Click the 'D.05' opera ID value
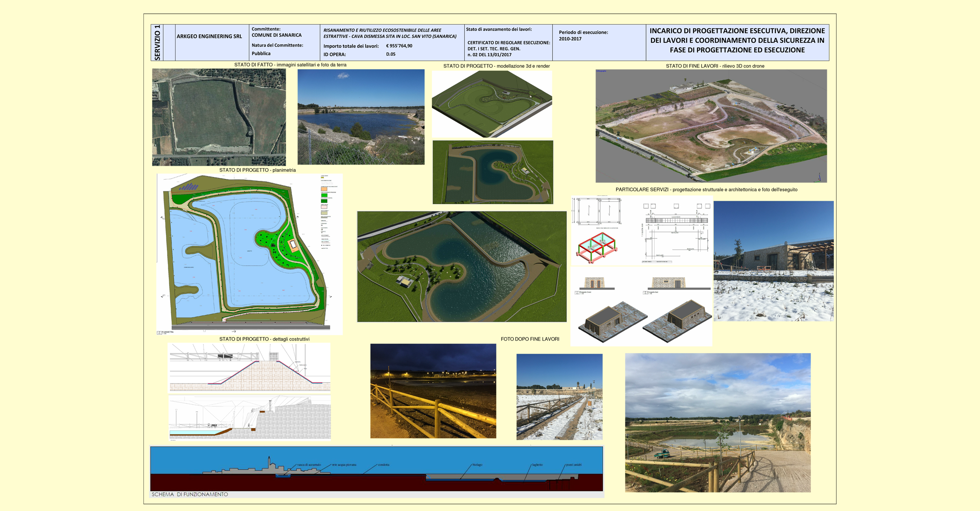The image size is (980, 511). click(391, 54)
